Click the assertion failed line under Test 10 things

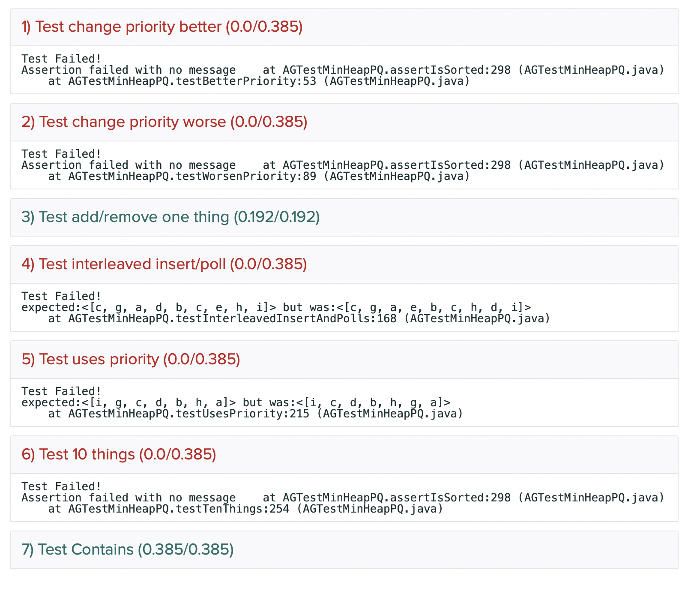point(343,498)
